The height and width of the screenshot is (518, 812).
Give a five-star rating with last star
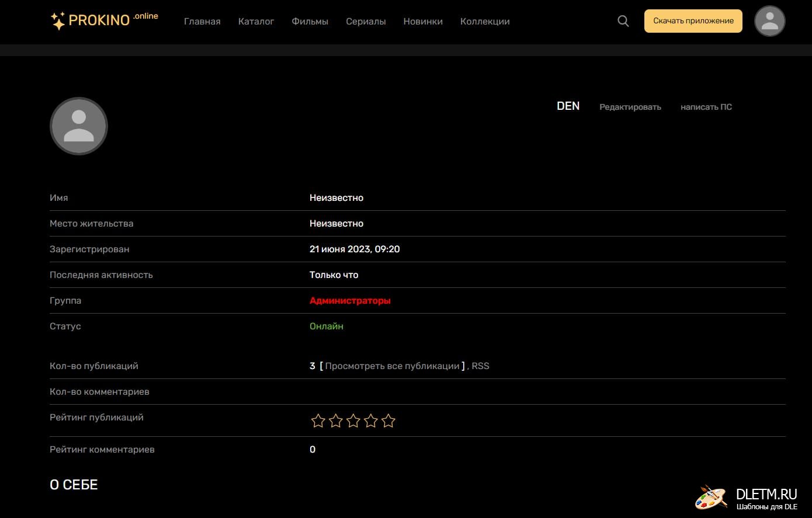pos(388,421)
